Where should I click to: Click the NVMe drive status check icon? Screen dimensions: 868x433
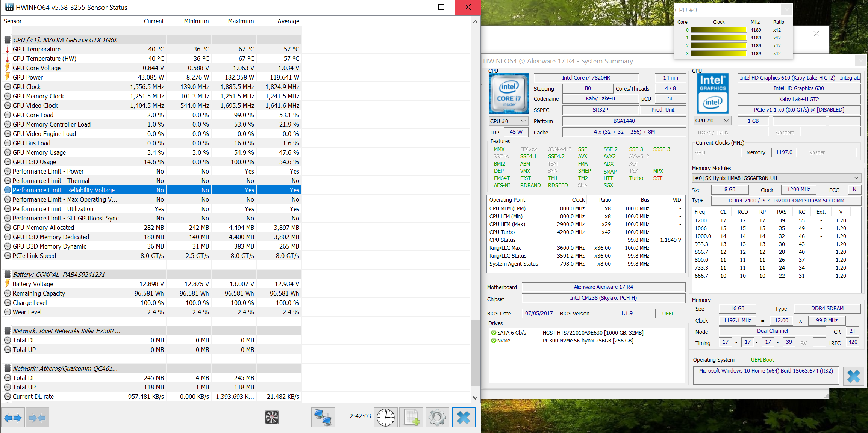click(494, 341)
